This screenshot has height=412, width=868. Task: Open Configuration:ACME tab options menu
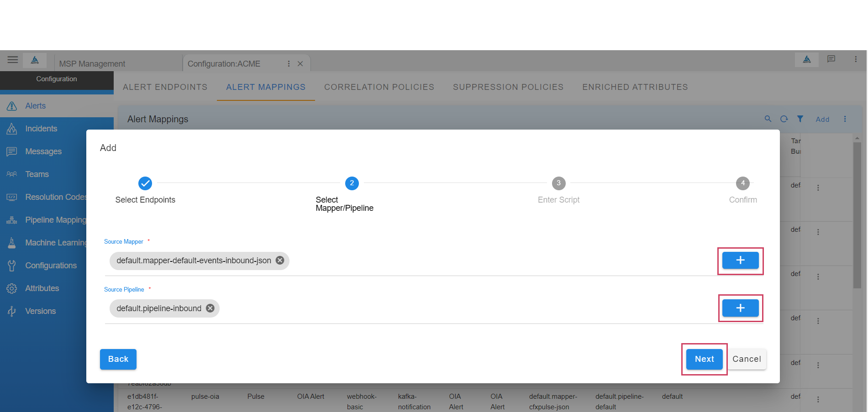[x=289, y=64]
